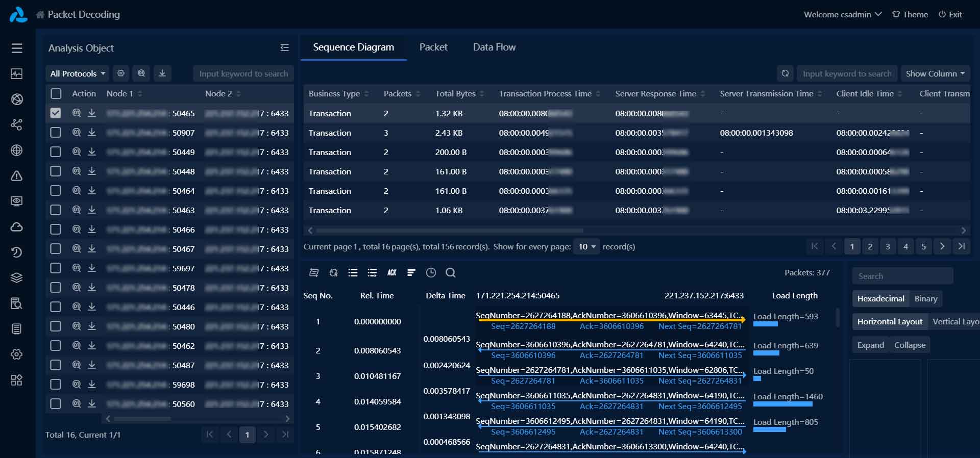Go to page 3 of transactions
Image resolution: width=980 pixels, height=458 pixels.
click(x=888, y=247)
